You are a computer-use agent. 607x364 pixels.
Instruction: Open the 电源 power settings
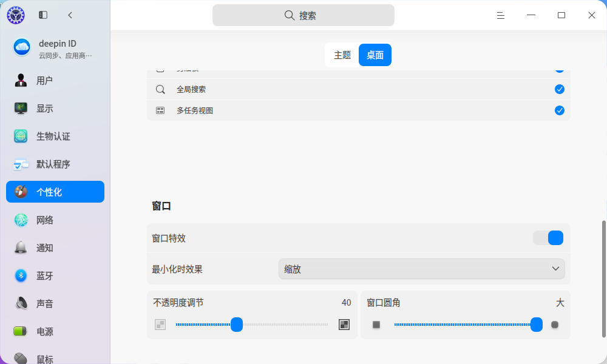[x=55, y=331]
